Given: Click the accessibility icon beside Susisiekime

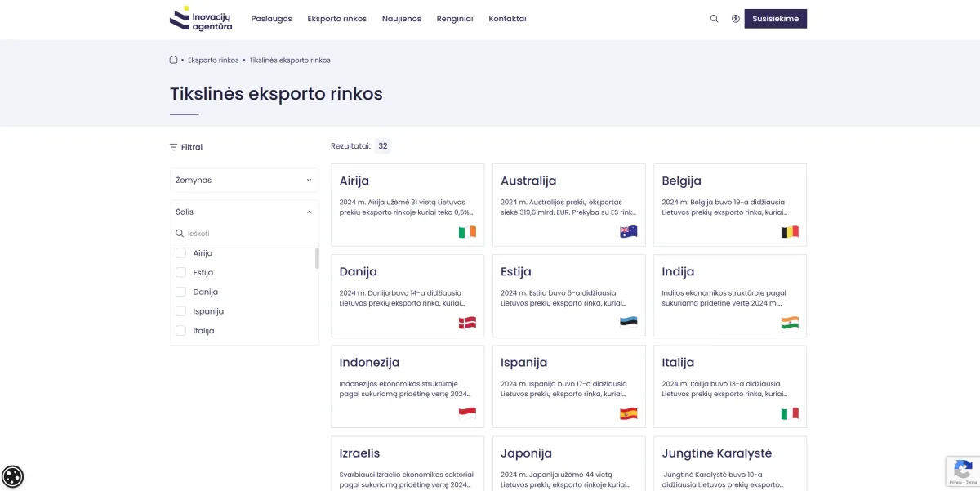Looking at the screenshot, I should click(736, 19).
